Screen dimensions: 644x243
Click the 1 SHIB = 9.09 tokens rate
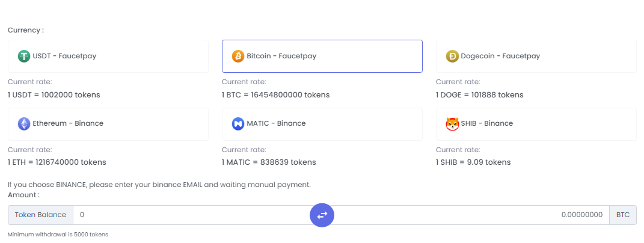[473, 162]
